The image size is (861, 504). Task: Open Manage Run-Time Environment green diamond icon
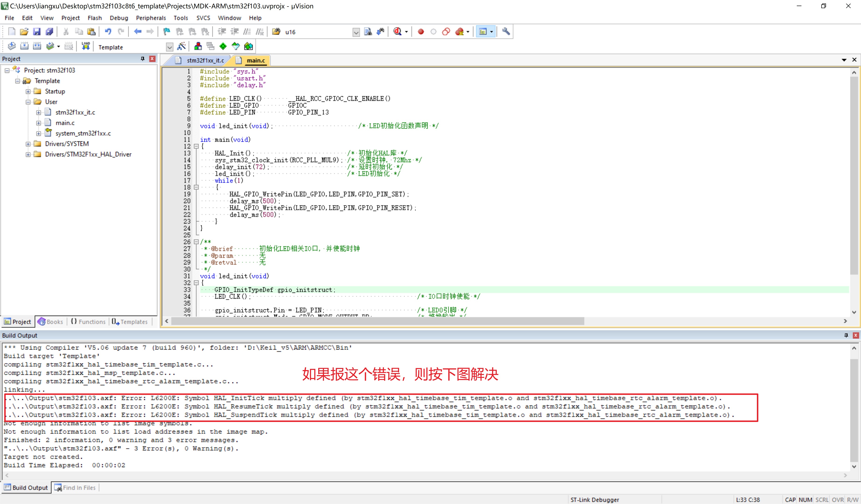coord(223,46)
